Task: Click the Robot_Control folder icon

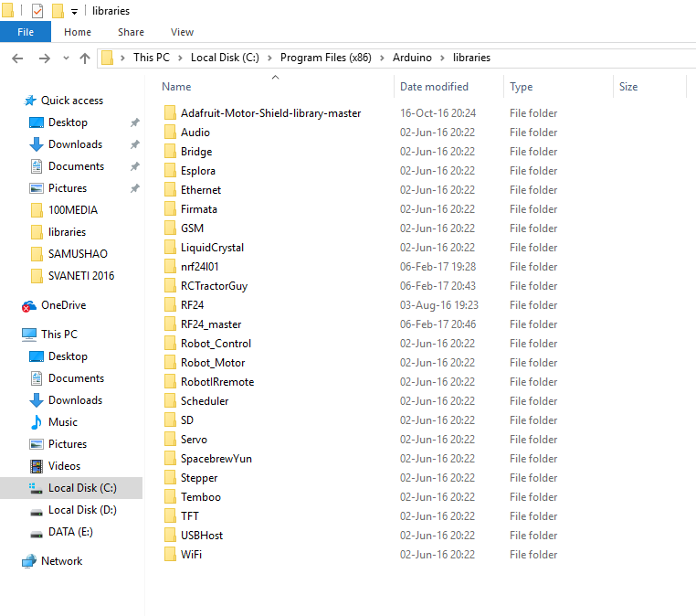Action: pyautogui.click(x=170, y=343)
